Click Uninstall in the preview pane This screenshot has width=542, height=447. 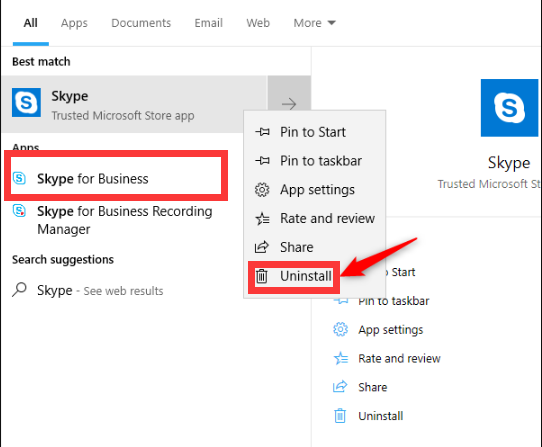381,416
